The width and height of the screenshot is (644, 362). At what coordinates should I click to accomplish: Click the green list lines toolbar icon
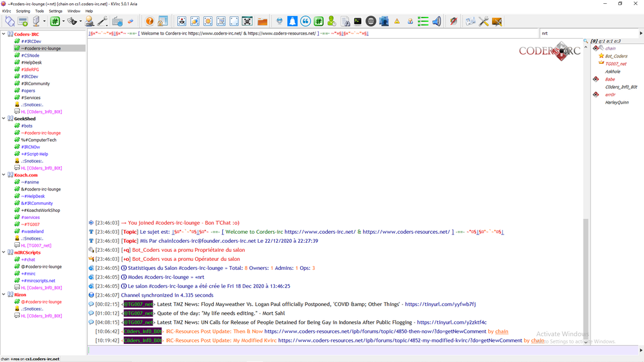coord(423,21)
